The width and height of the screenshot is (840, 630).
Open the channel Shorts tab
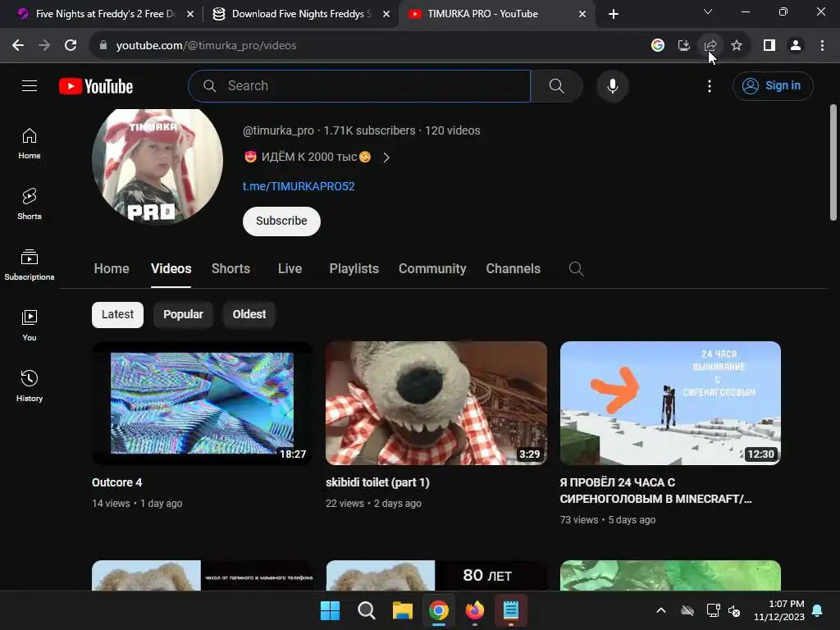pyautogui.click(x=231, y=269)
